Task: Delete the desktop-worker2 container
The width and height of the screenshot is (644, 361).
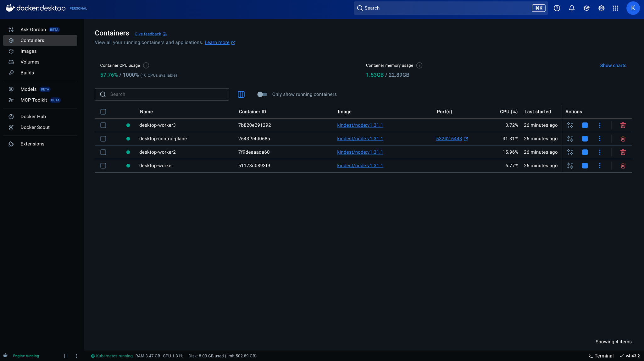Action: click(x=623, y=152)
